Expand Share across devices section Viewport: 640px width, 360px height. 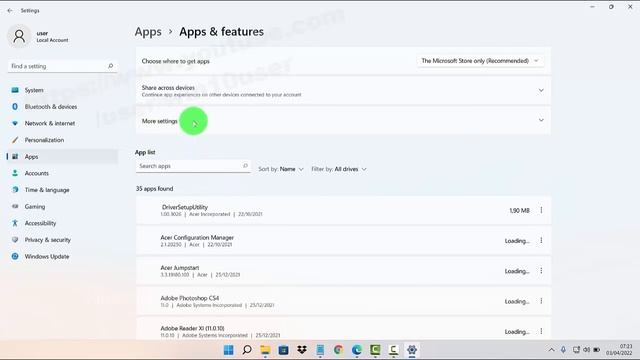tap(343, 91)
